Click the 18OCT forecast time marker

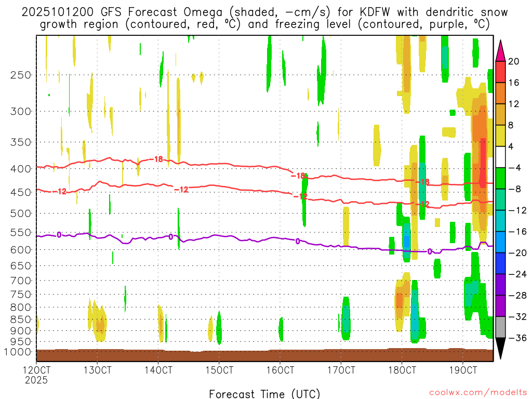click(x=402, y=370)
